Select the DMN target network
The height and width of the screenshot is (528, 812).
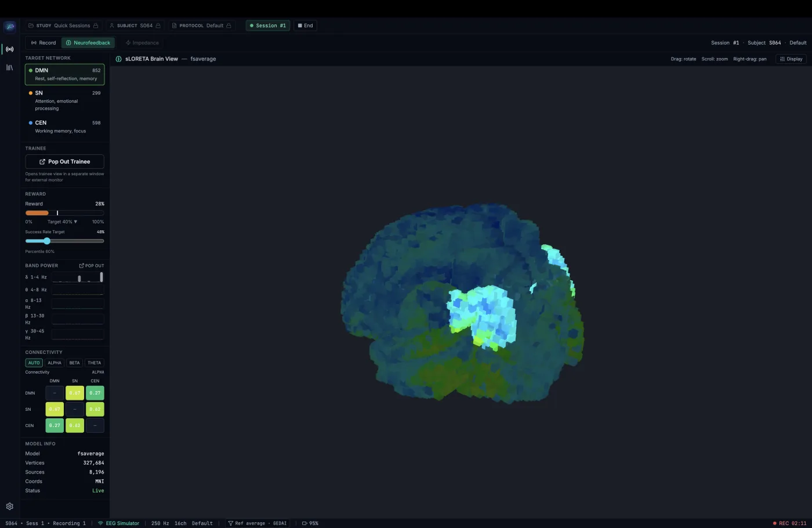point(65,74)
